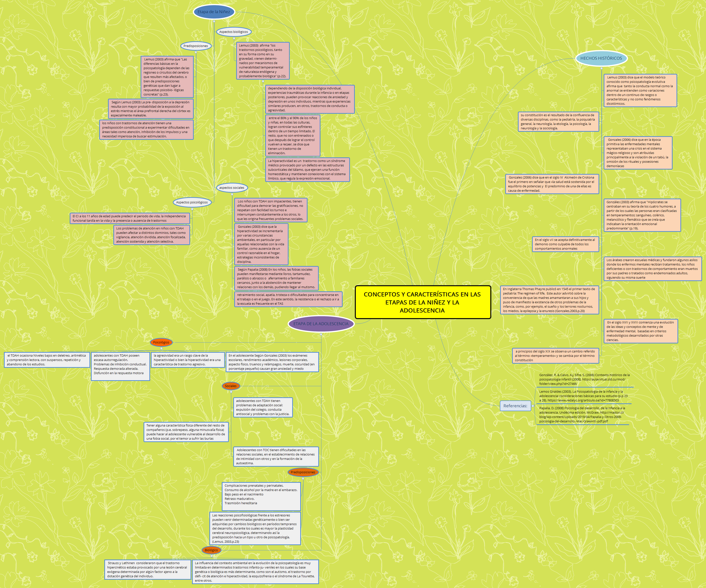Screen dimensions: 706x588
Task: Click the orange 'Predisposiciones' adolescence node
Action: click(x=304, y=472)
